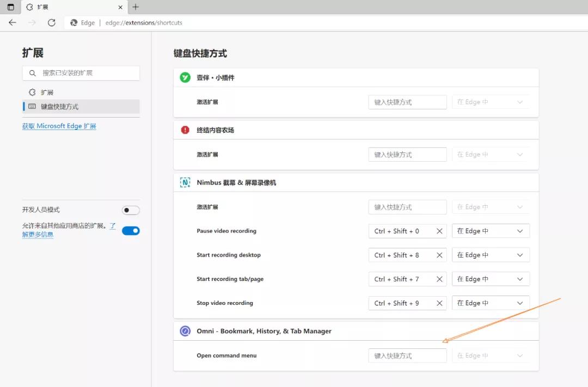Enable the developer mode toggle
Image resolution: width=588 pixels, height=387 pixels.
pos(131,210)
